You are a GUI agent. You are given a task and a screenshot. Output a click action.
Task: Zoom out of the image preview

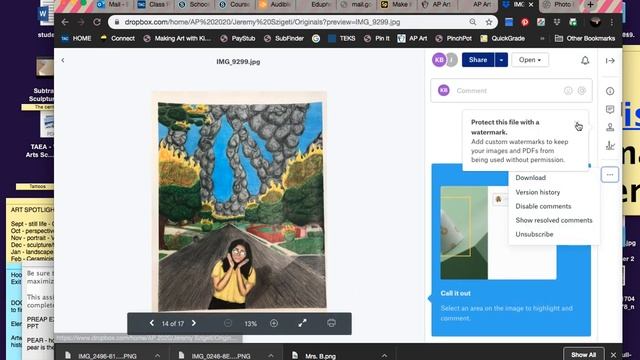pyautogui.click(x=228, y=323)
